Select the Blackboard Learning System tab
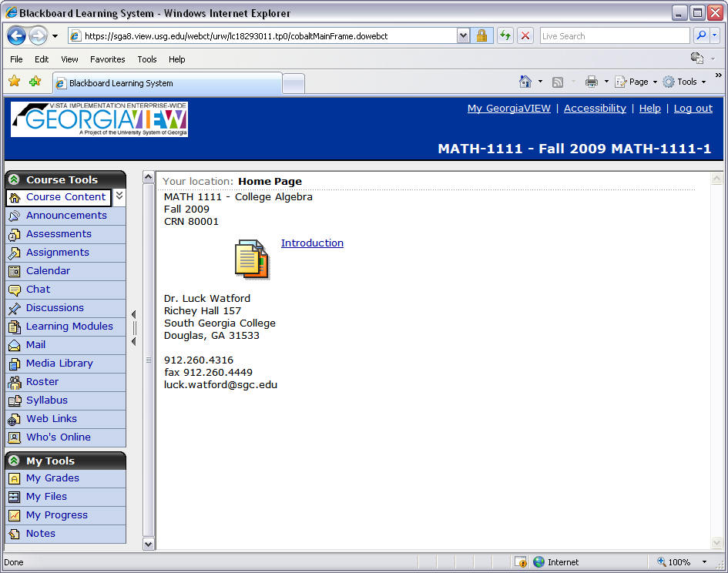This screenshot has width=728, height=573. pyautogui.click(x=167, y=83)
